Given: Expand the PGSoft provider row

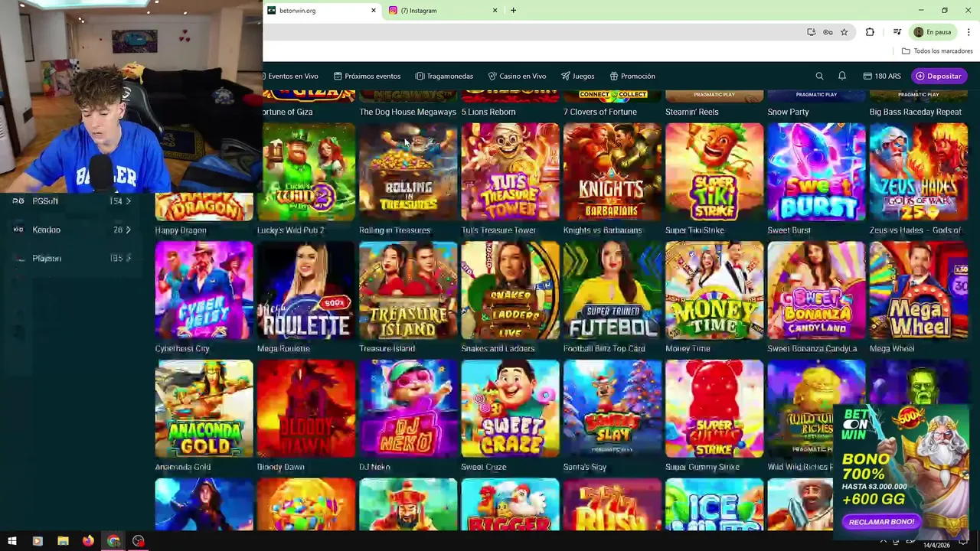Looking at the screenshot, I should tap(73, 201).
